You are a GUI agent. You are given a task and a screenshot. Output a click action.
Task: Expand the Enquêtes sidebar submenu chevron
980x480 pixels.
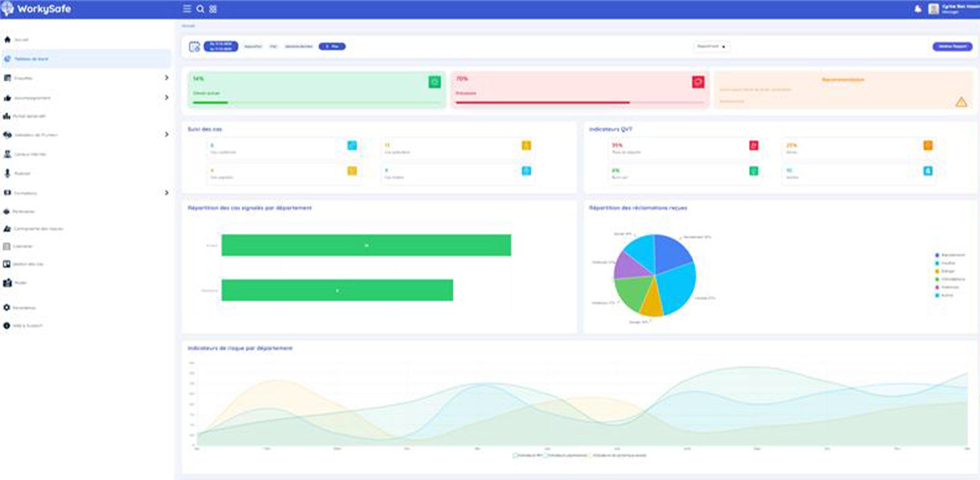click(x=166, y=78)
